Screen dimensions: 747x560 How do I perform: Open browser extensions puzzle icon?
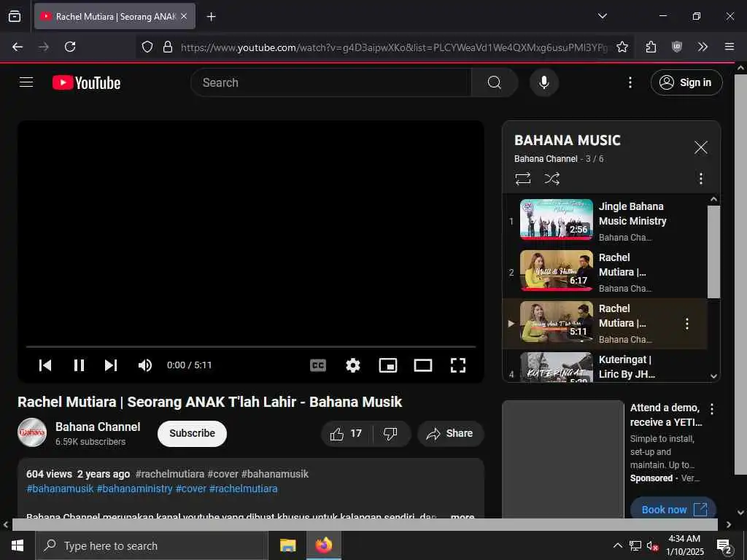pyautogui.click(x=651, y=47)
